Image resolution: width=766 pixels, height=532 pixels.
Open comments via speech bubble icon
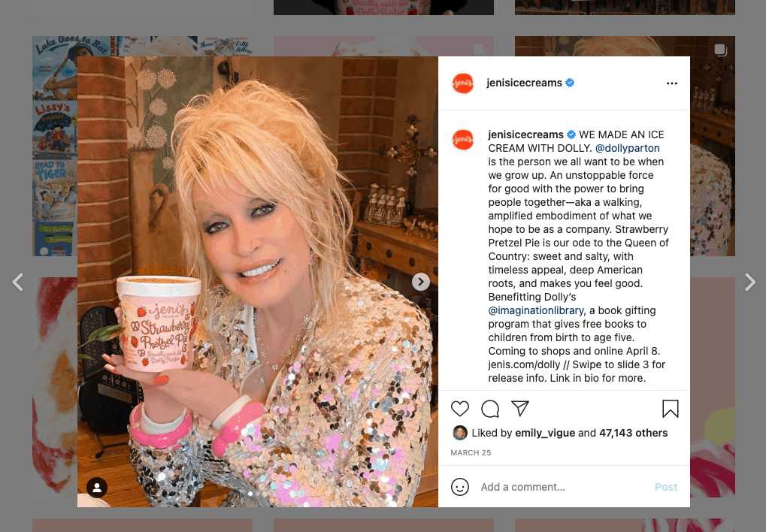click(x=490, y=409)
